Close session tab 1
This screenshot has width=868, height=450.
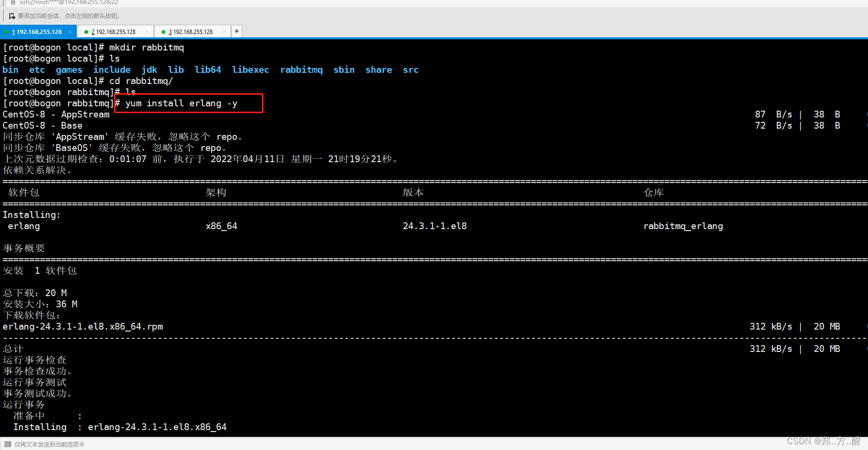click(x=70, y=32)
